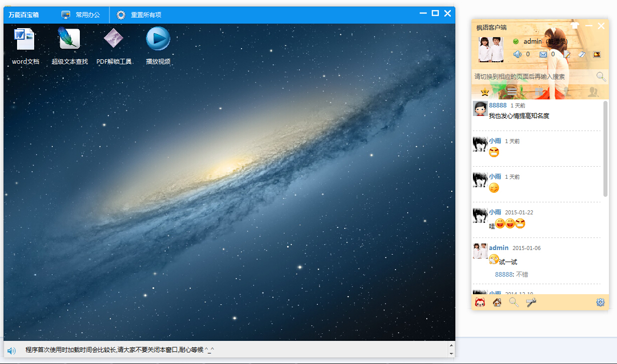Image resolution: width=617 pixels, height=364 pixels.
Task: Click 重置所有项 button
Action: [139, 15]
